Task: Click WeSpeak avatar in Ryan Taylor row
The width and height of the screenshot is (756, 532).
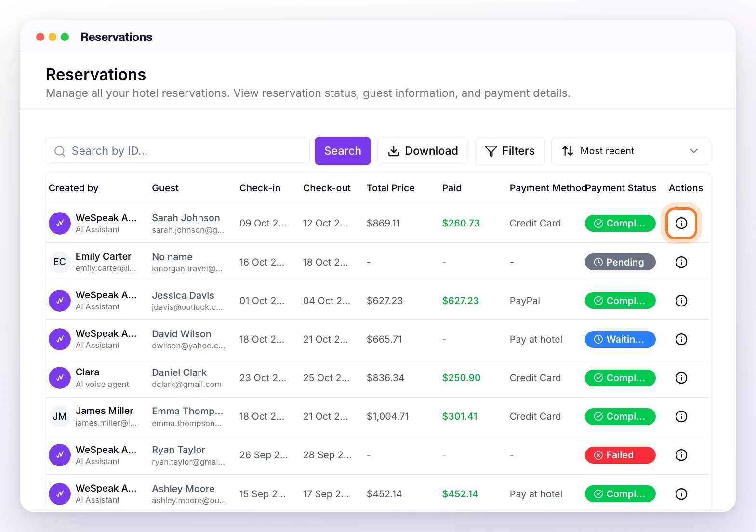Action: (60, 455)
